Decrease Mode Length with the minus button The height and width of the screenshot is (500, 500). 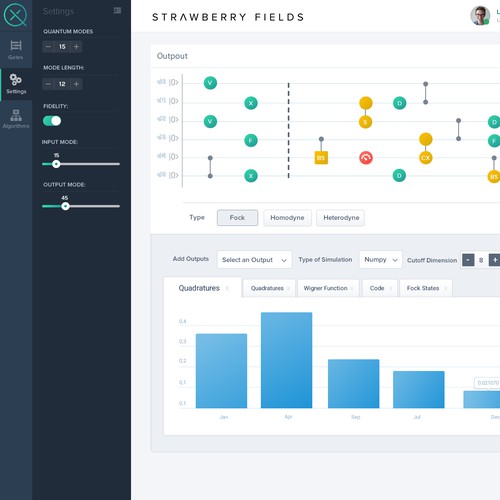pyautogui.click(x=48, y=84)
